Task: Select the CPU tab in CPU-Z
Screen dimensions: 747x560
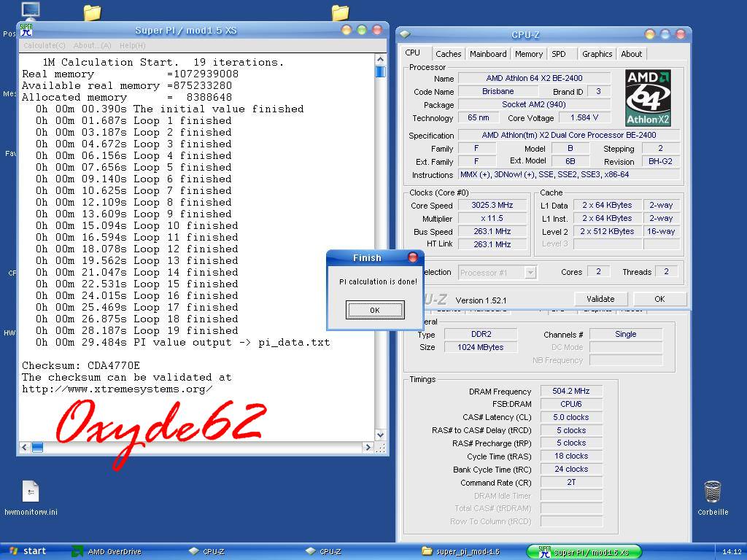Action: click(413, 52)
